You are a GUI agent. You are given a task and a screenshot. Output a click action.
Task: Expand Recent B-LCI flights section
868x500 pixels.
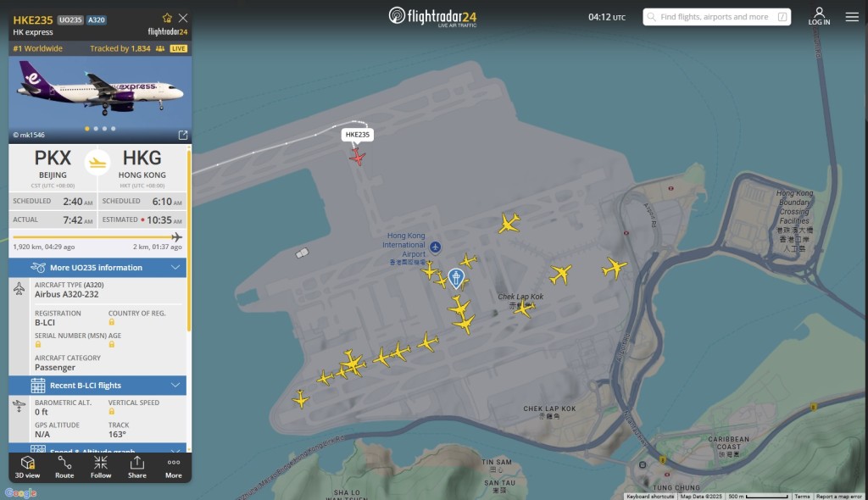[97, 386]
